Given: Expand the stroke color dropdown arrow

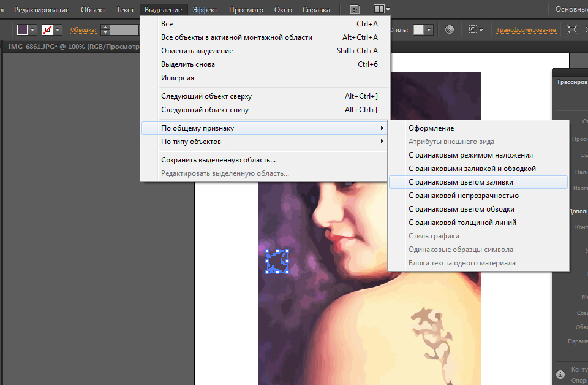Looking at the screenshot, I should click(58, 29).
